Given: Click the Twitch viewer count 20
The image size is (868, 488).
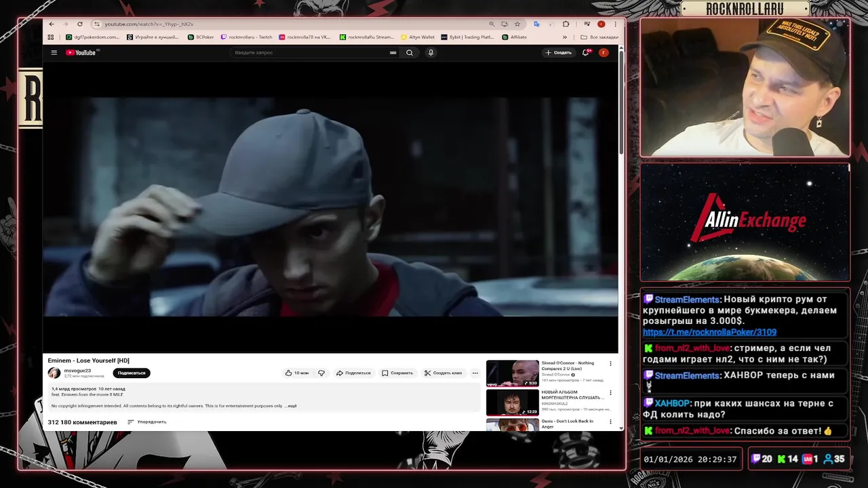Looking at the screenshot, I should [x=762, y=459].
